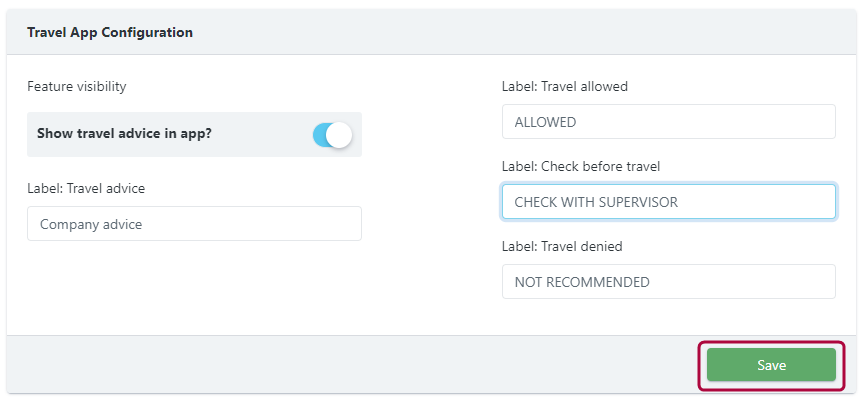This screenshot has width=868, height=406.
Task: Place cursor on the word RECOMMENDED
Action: pos(598,282)
